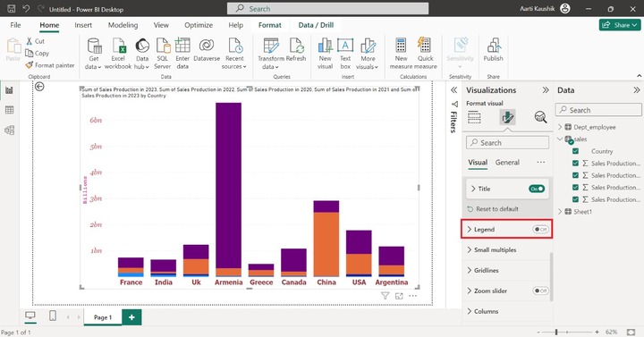Insert a New visual

pos(325,54)
